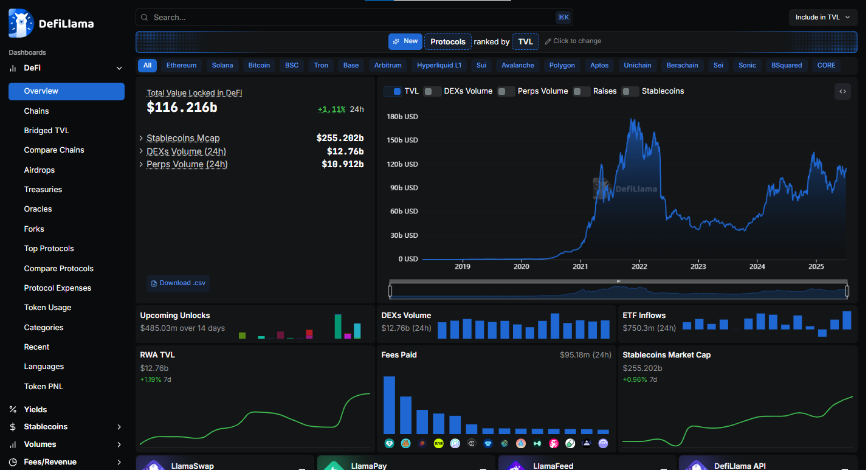Enable DEXs Volume on the chart
The height and width of the screenshot is (470, 868).
(432, 91)
